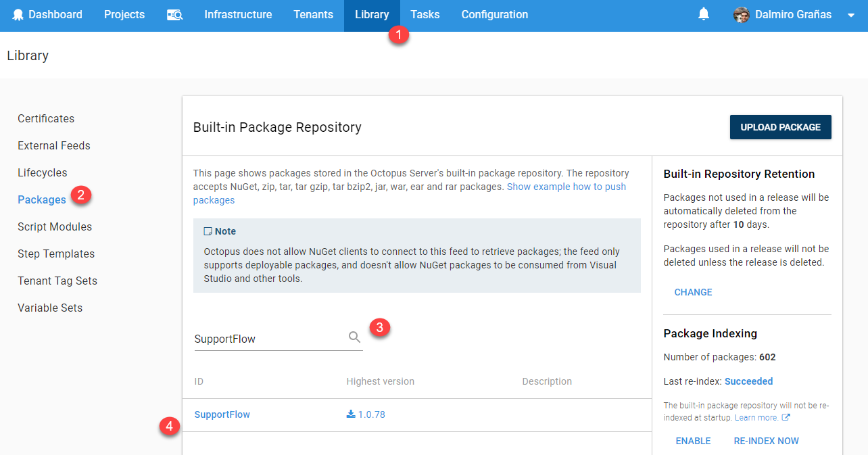Click the UPLOAD PACKAGE button
868x455 pixels.
(x=781, y=127)
